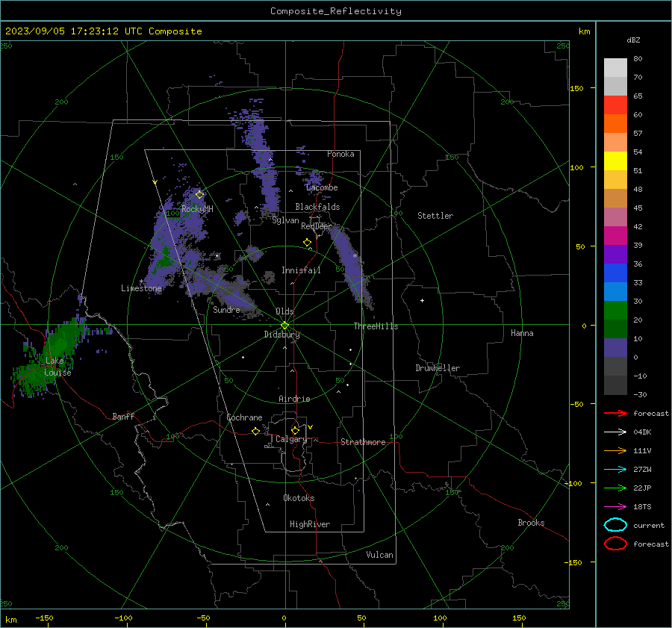This screenshot has height=628, width=672.
Task: Click the Strathmore town label
Action: (x=363, y=442)
